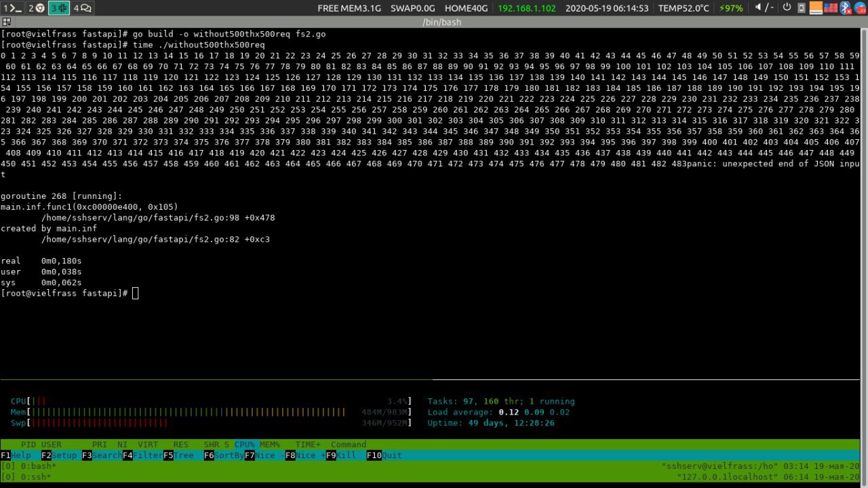Sort by TIME+ column header
The image size is (868, 488).
coord(308,445)
